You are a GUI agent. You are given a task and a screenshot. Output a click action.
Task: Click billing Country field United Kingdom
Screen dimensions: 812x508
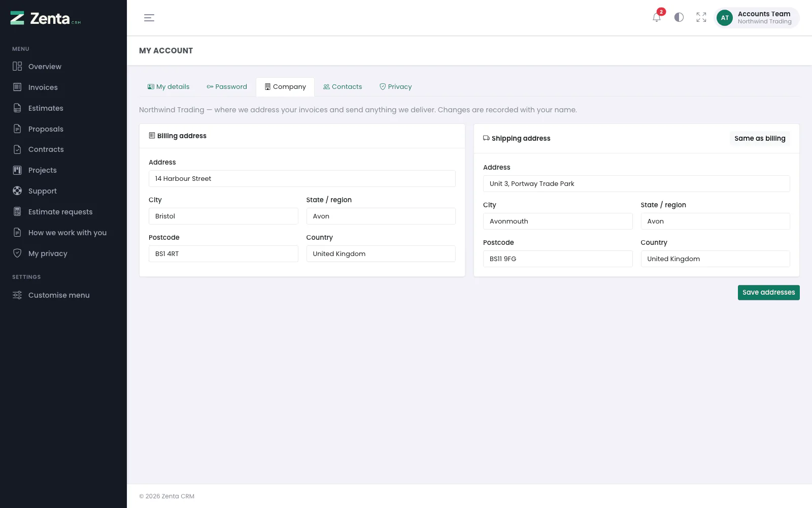point(381,254)
